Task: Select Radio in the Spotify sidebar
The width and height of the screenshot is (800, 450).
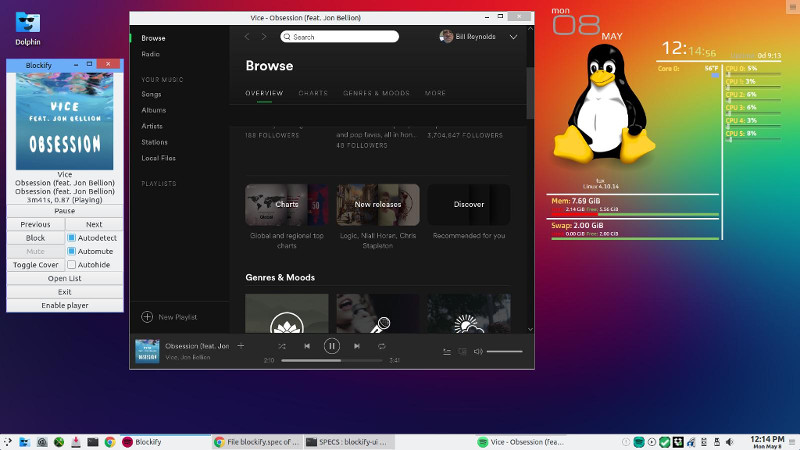Action: point(151,54)
